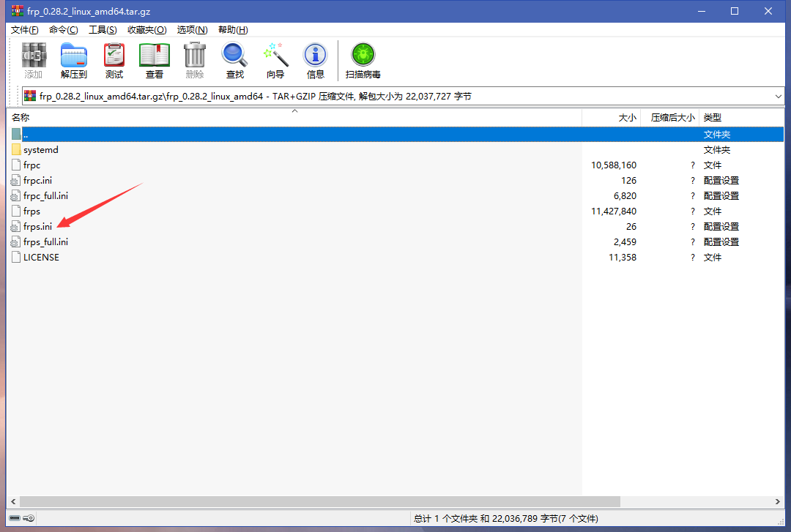Click size value 2,459
This screenshot has height=532, width=791.
click(x=625, y=242)
